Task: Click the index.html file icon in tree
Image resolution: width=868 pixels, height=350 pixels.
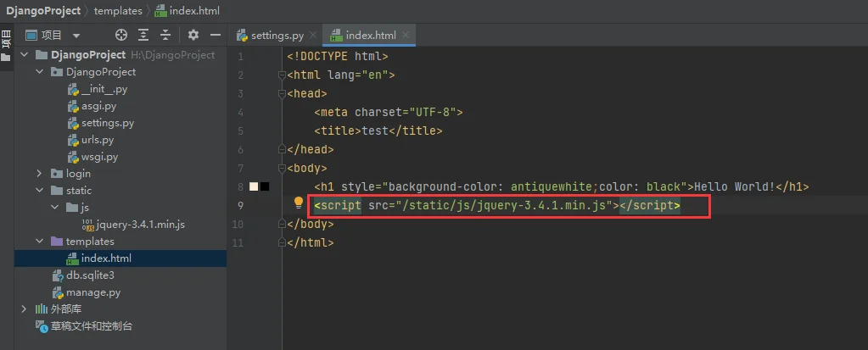Action: (x=72, y=258)
